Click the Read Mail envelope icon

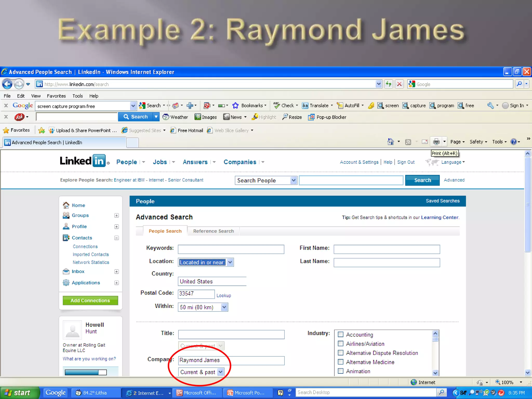click(x=425, y=142)
